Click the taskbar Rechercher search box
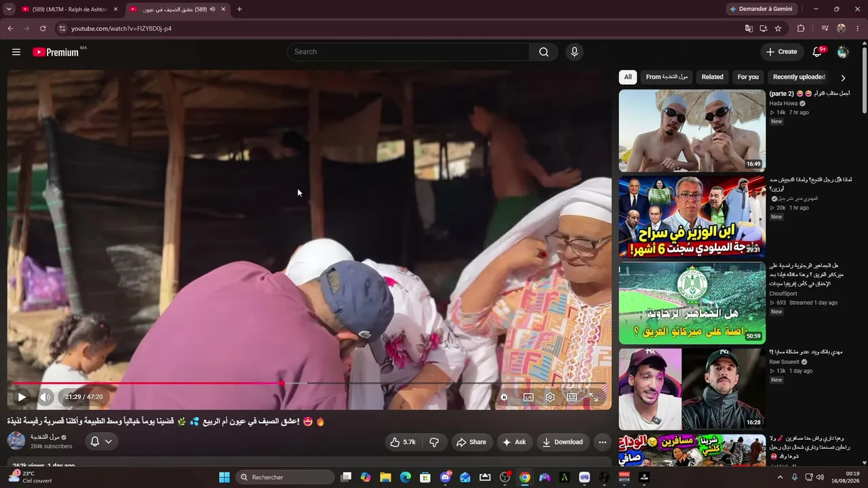 [x=285, y=477]
